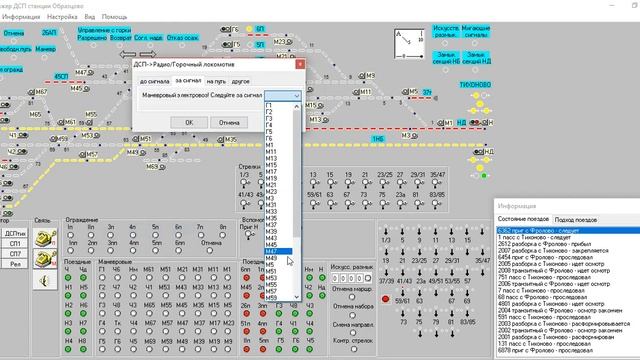This screenshot has height=360, width=640.
Task: Open the Информация menu
Action: click(x=21, y=17)
